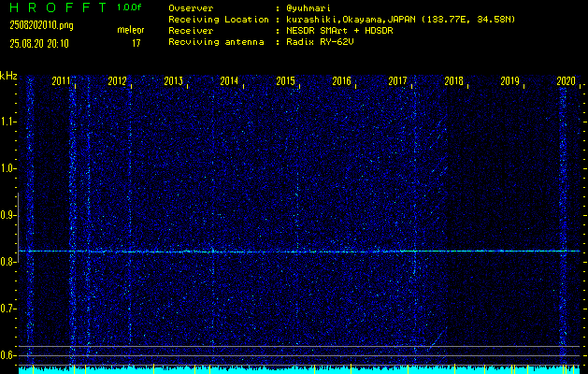This screenshot has width=588, height=374.
Task: Click the meteor count 17
Action: point(136,44)
